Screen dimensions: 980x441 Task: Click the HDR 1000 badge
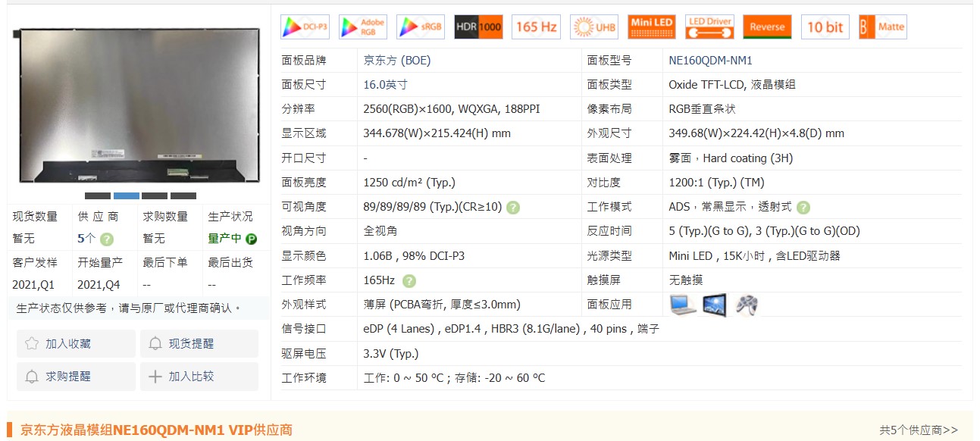pyautogui.click(x=478, y=27)
